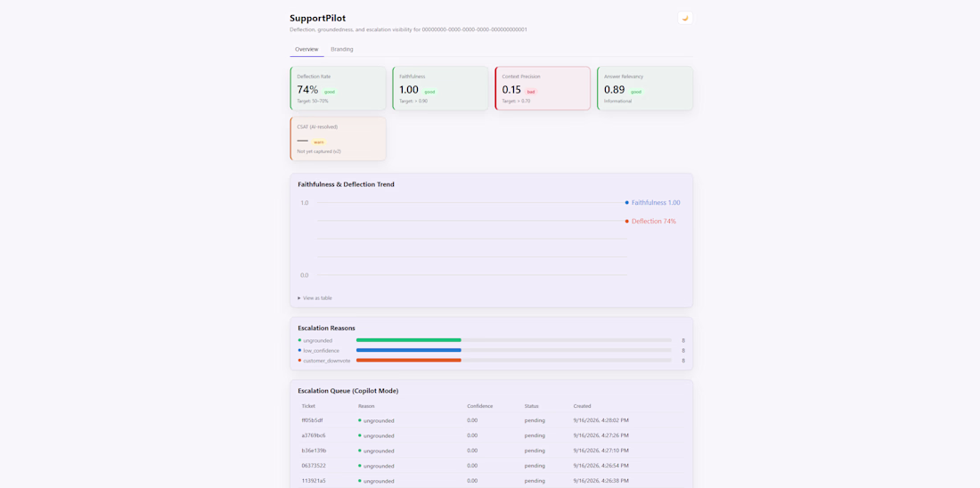Click the 0.00 confidence in row 06373522
The width and height of the screenshot is (980, 488).
click(472, 466)
